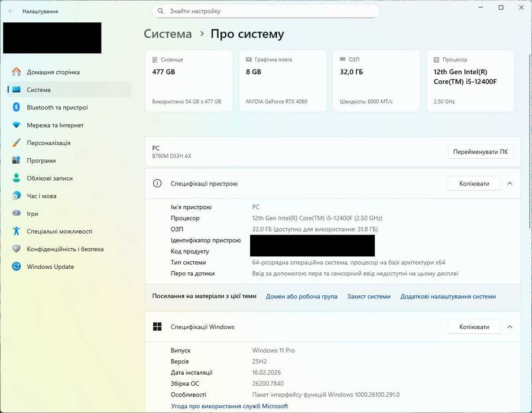Click the Використано 54 GB з 477 GB text
Viewport: 532px width, 413px height.
pos(187,102)
